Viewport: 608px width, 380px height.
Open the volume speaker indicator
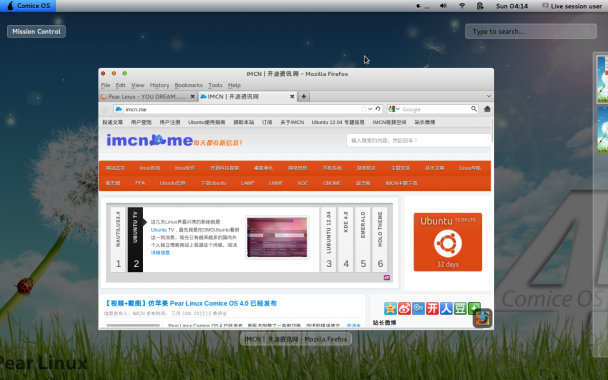tap(443, 6)
